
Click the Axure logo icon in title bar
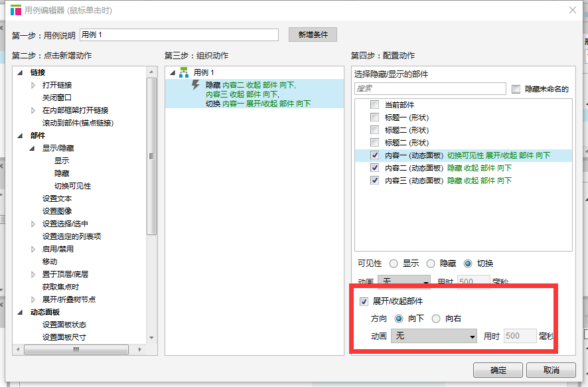(16, 10)
